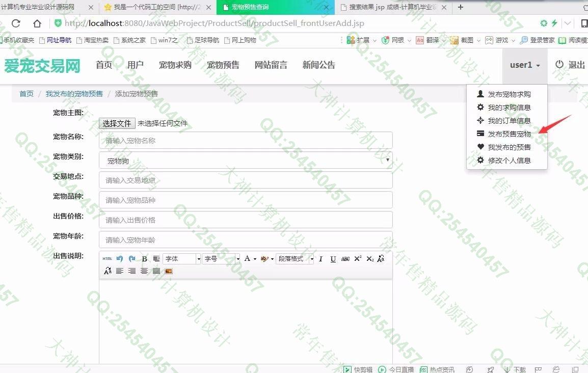Click font color A icon
588x373 pixels.
(247, 259)
